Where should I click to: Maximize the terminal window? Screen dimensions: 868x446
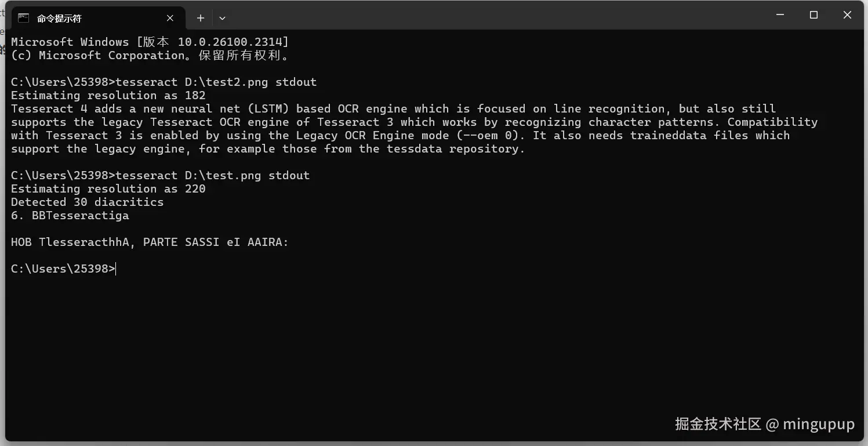pos(813,15)
